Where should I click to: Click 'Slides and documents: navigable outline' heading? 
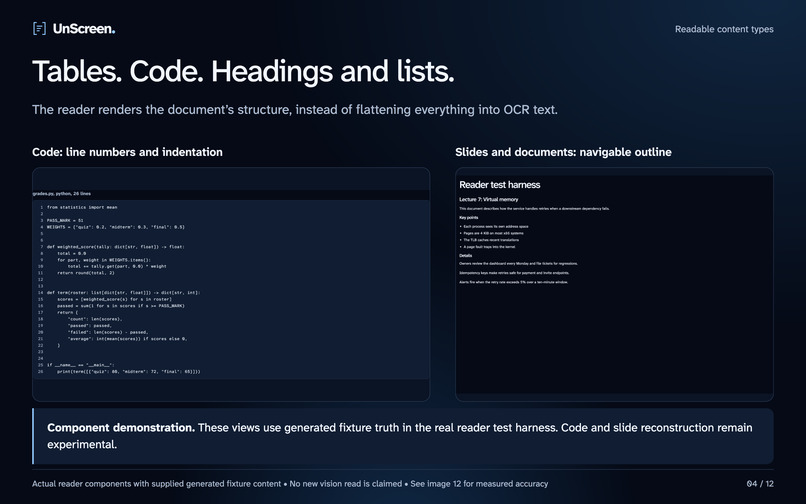563,152
